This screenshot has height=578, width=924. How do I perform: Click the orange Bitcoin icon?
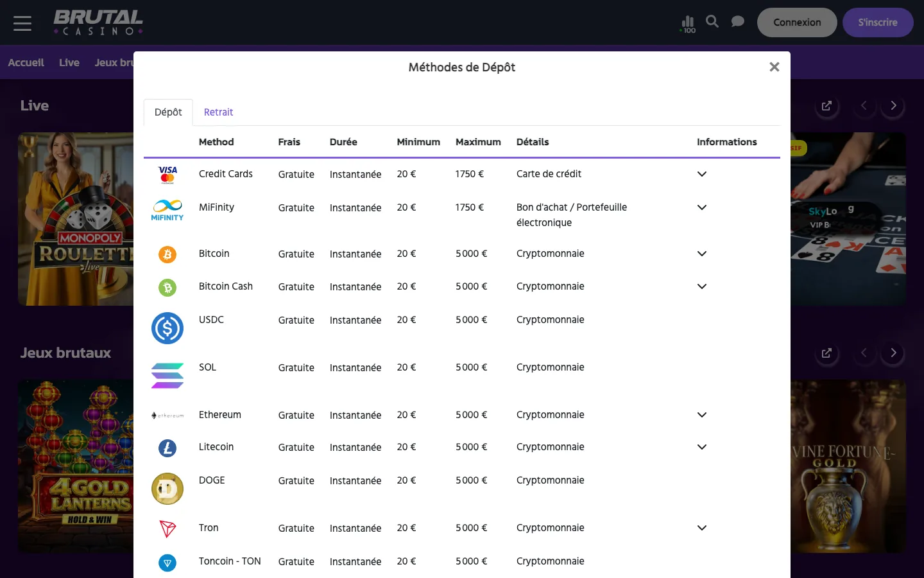(167, 254)
